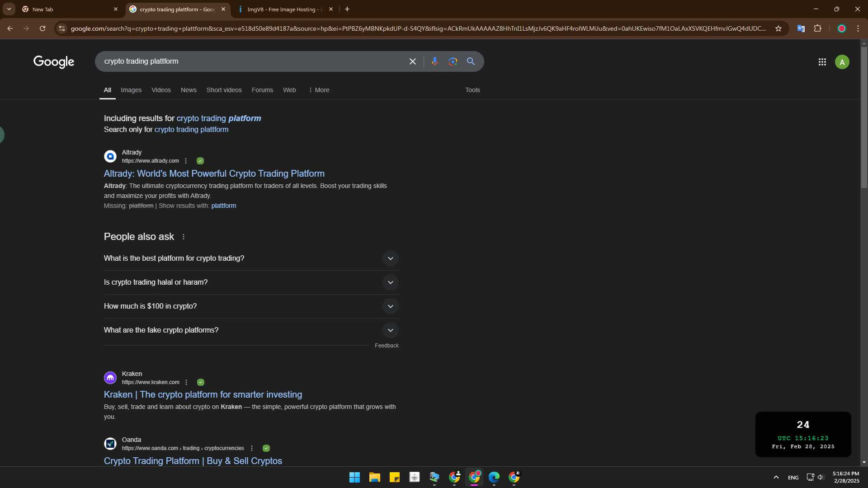
Task: Reload the current page
Action: pyautogui.click(x=42, y=28)
